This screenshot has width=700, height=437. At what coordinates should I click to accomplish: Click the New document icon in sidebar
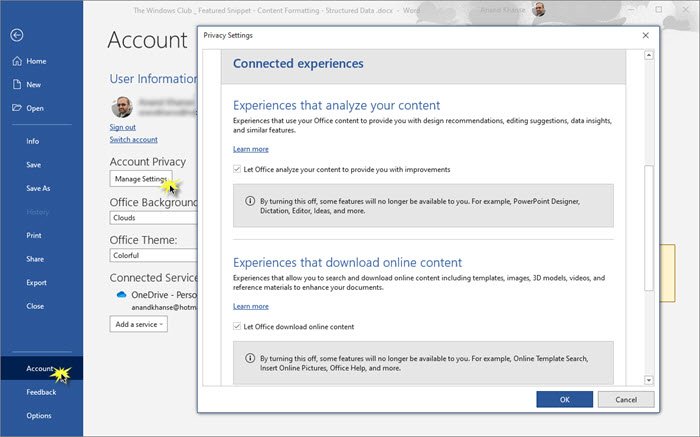[17, 84]
